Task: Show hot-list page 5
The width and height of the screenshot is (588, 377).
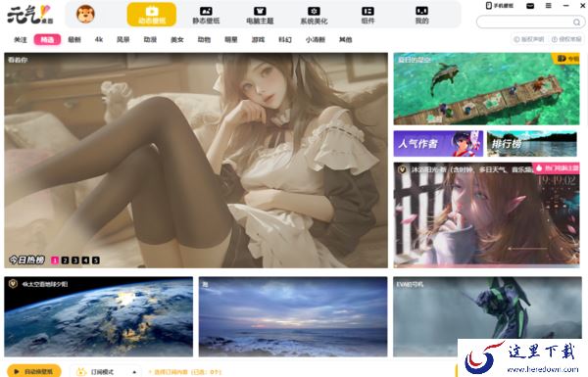Action: click(x=96, y=260)
